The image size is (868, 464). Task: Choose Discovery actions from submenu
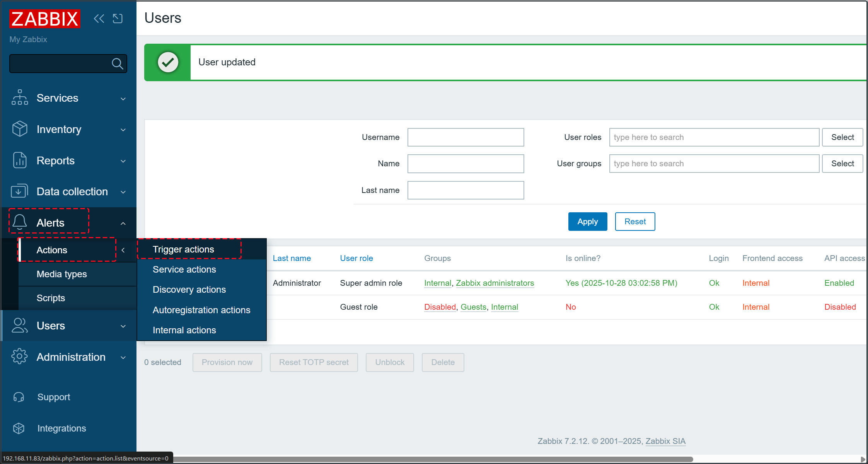(189, 290)
